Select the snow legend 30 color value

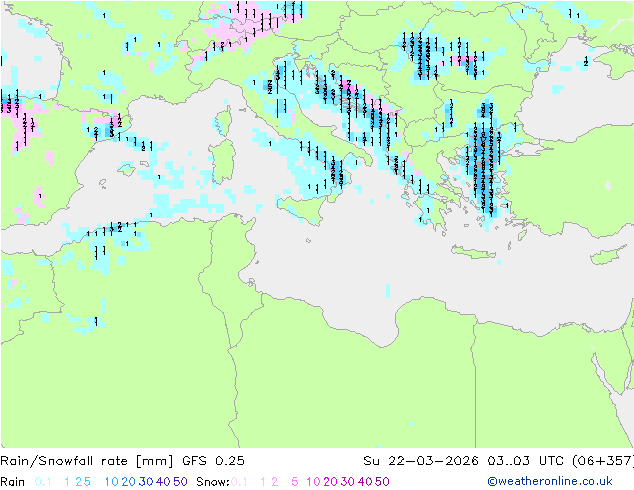pyautogui.click(x=348, y=482)
